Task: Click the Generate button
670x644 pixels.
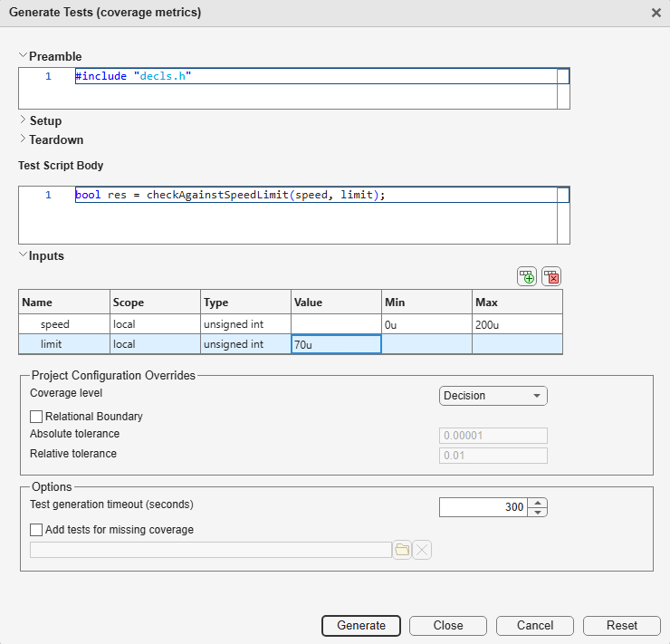Action: point(361,626)
